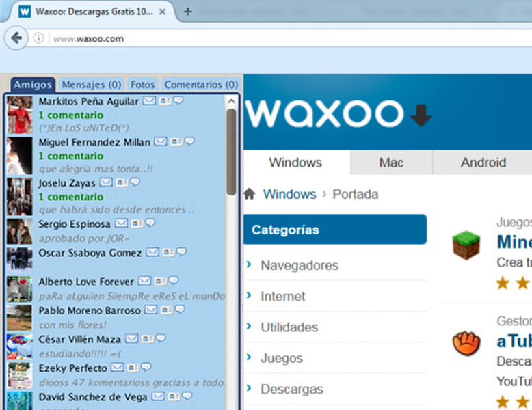
Task: Open Markitos Peña Aguilar's 1 comentario link
Action: pyautogui.click(x=71, y=115)
